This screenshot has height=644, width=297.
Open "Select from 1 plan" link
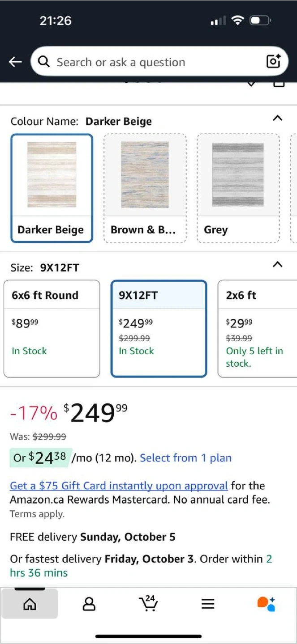click(185, 458)
